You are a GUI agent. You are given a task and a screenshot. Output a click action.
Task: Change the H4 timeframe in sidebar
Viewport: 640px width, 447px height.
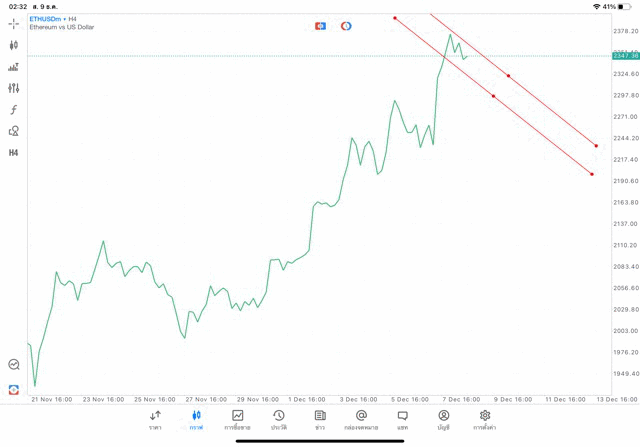[14, 153]
